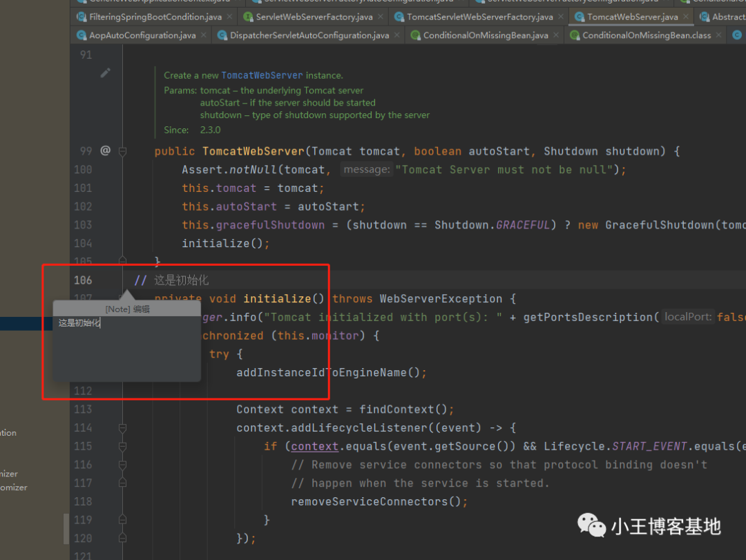Collapse the lambda fold marker at line 114
The height and width of the screenshot is (560, 746).
click(122, 427)
